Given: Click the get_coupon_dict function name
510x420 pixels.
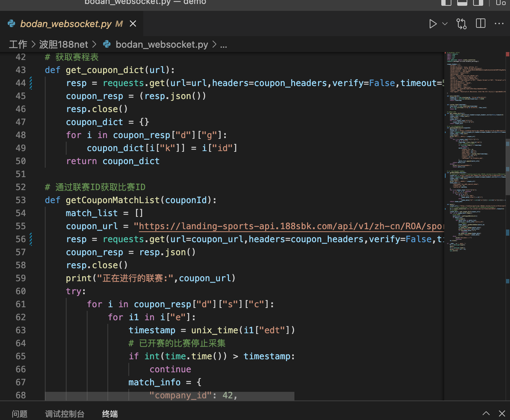Looking at the screenshot, I should pyautogui.click(x=105, y=70).
